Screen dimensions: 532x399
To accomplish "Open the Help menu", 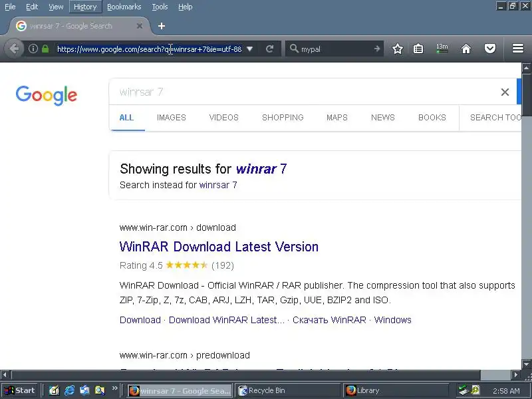I will pyautogui.click(x=186, y=7).
